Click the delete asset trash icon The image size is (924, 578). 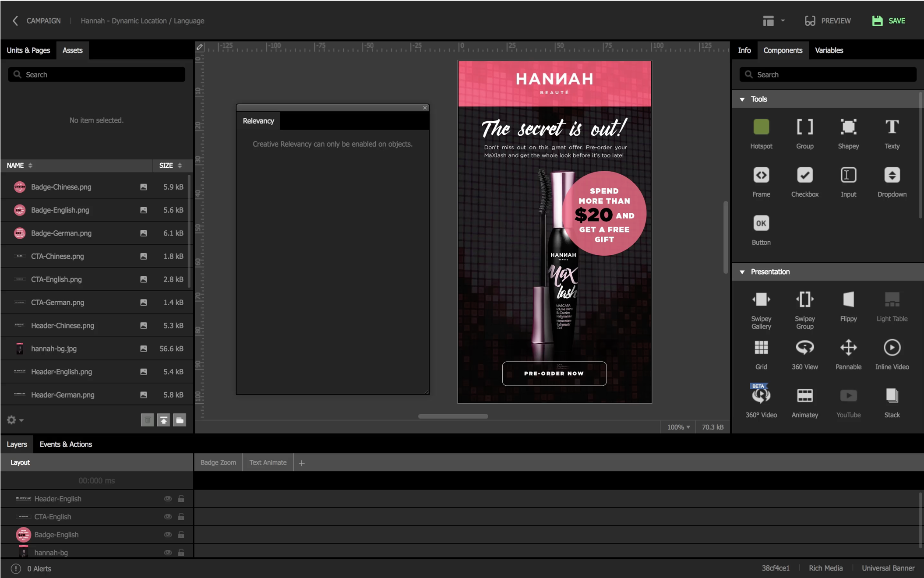point(147,420)
